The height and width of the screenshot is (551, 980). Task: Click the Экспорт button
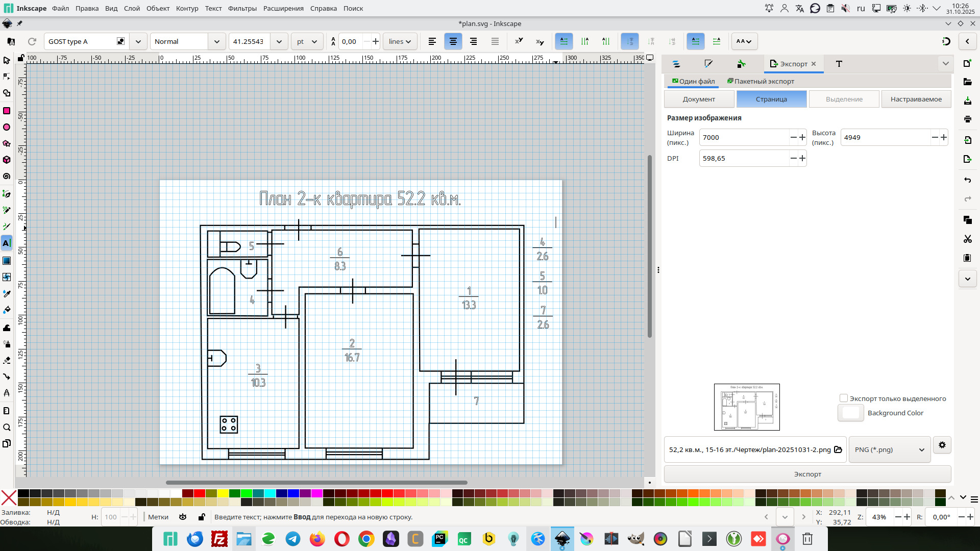point(807,474)
